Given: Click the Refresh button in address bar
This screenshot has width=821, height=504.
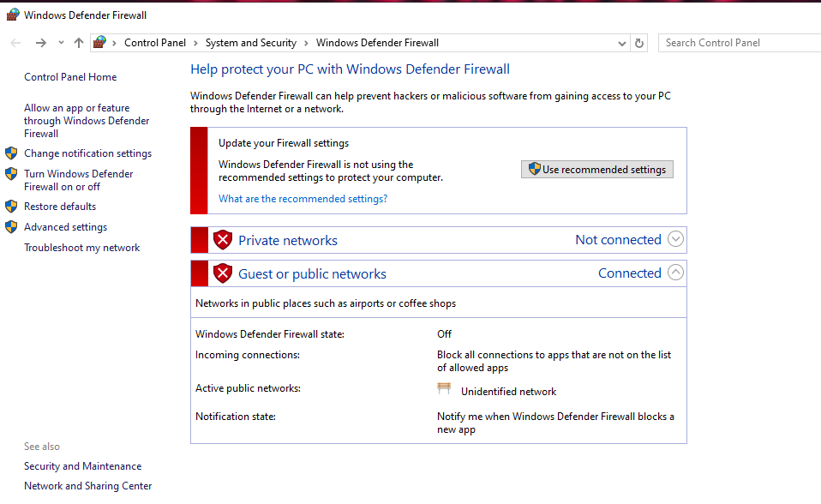Looking at the screenshot, I should click(639, 43).
